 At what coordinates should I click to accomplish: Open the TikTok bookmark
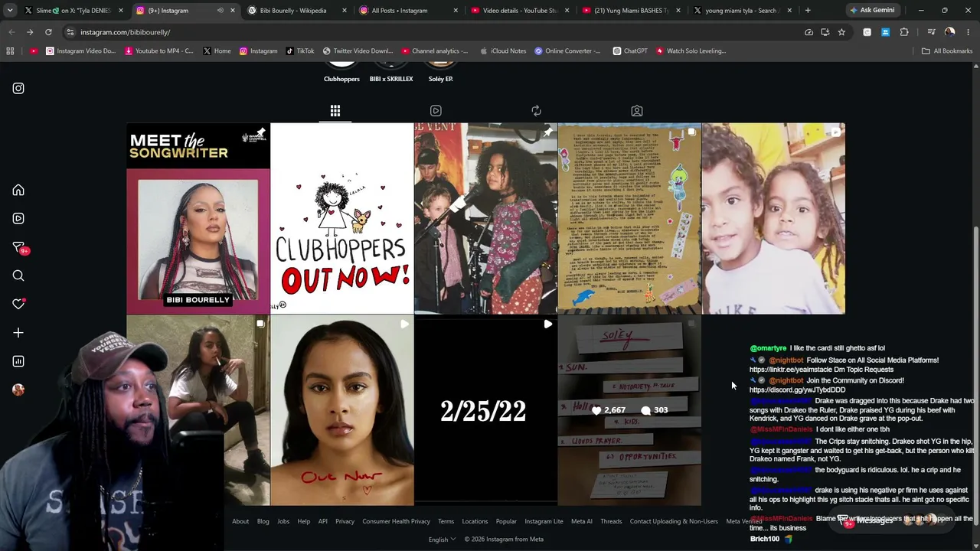point(300,51)
